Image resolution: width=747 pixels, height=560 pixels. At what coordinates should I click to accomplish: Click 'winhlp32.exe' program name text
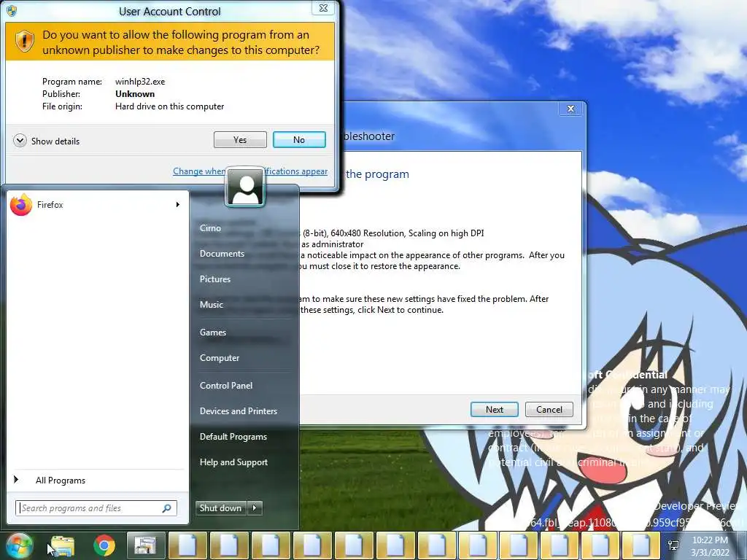click(140, 82)
